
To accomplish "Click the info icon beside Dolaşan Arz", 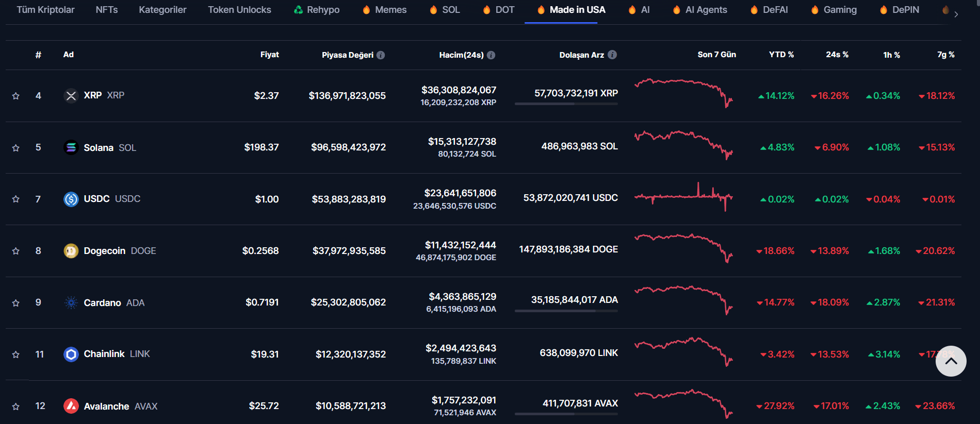I will point(612,55).
